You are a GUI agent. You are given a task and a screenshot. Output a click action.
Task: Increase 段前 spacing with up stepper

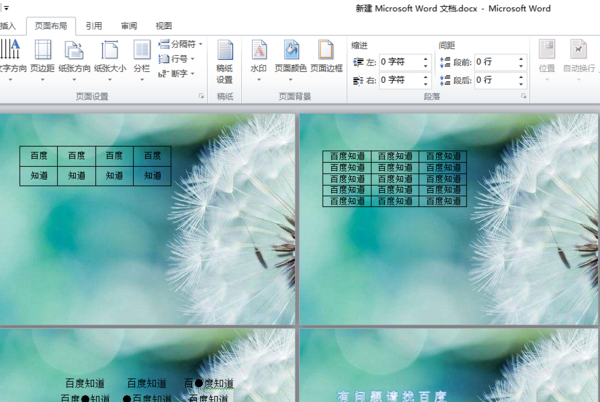tap(521, 59)
